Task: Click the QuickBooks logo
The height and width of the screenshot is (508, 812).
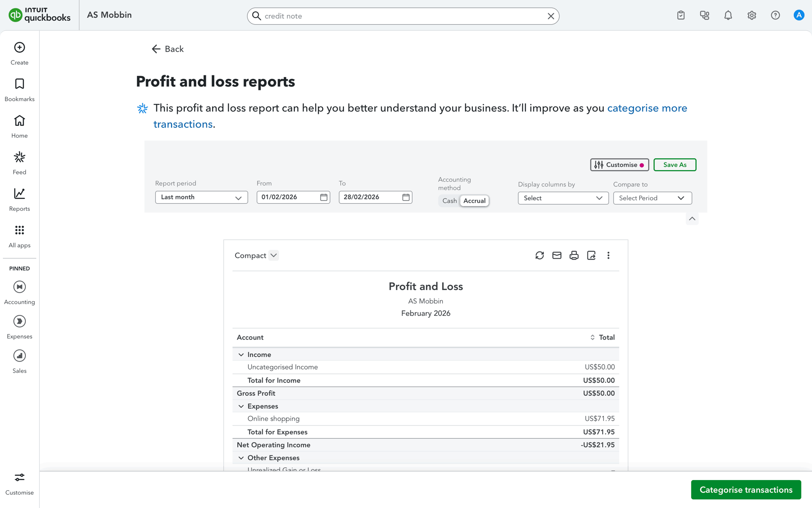Action: (40, 15)
